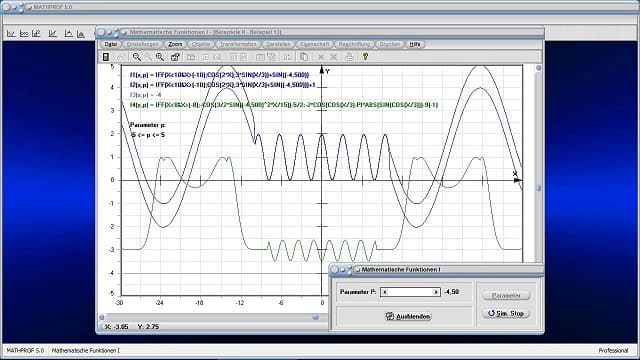
Task: Click the right arrow of Parameter P scrollbar
Action: pos(436,292)
